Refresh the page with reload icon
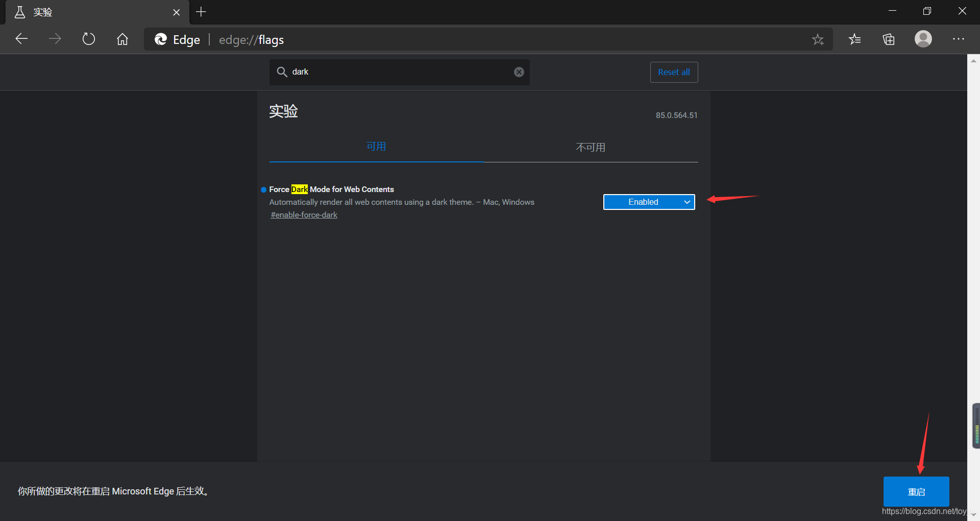 (89, 39)
